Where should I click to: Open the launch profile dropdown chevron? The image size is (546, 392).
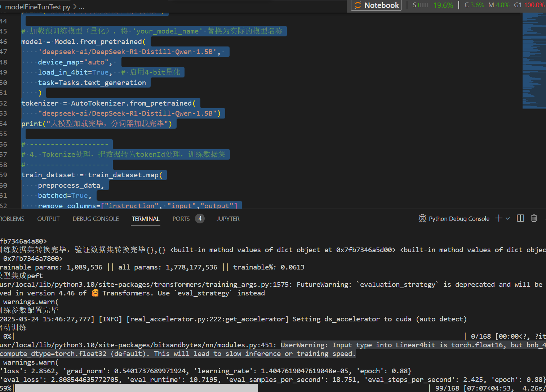coord(508,219)
